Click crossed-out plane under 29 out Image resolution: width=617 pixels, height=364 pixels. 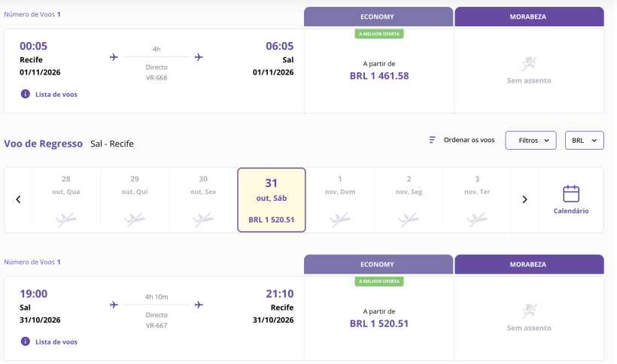[135, 220]
